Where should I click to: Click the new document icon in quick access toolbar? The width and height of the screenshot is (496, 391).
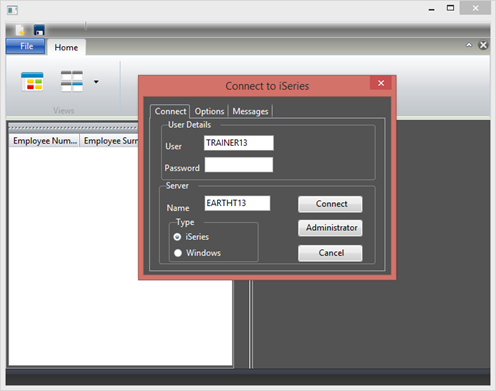click(x=20, y=30)
